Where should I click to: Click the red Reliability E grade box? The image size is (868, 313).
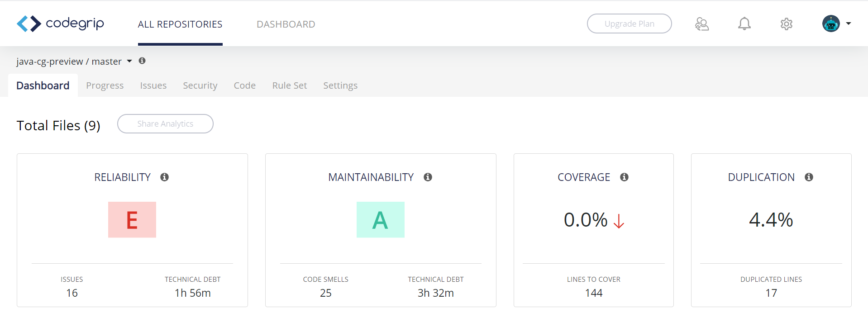(132, 220)
